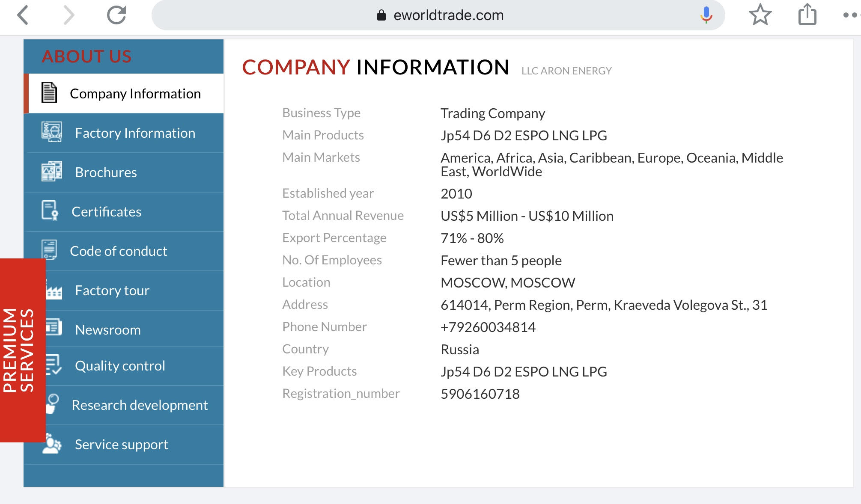Open the three-dot browser menu
The image size is (861, 504).
pos(850,15)
